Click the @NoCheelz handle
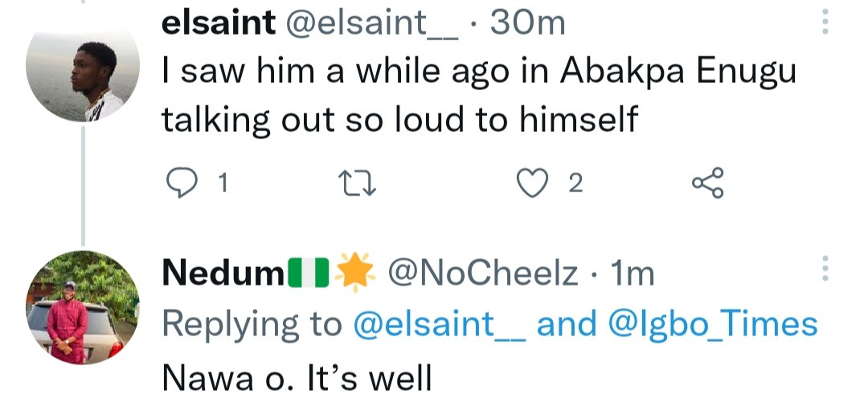Screen dimensions: 868x415 pyautogui.click(x=482, y=275)
